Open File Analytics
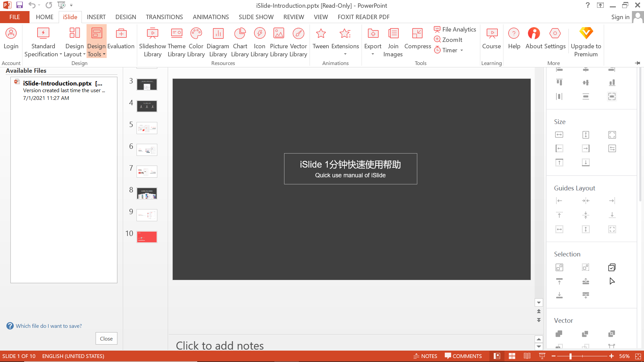This screenshot has width=644, height=362. (x=455, y=29)
